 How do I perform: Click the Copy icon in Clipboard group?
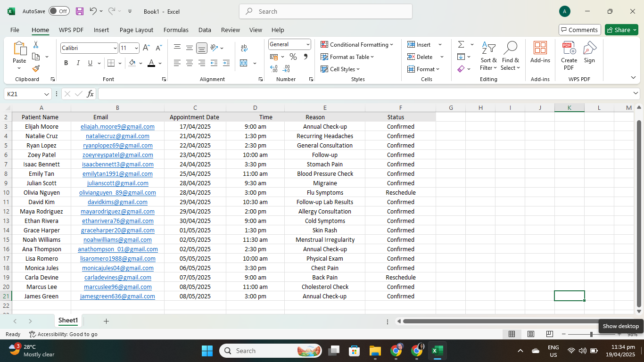click(35, 57)
